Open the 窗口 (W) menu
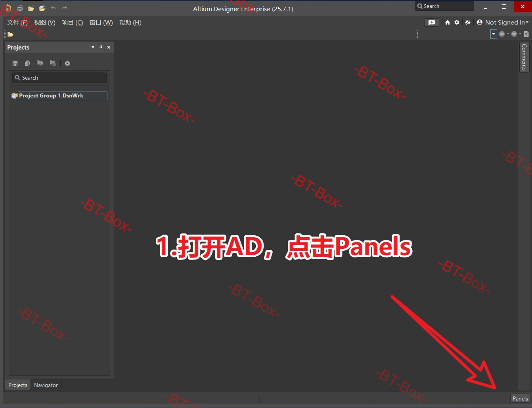Screen dimensions: 532x408 click(101, 23)
